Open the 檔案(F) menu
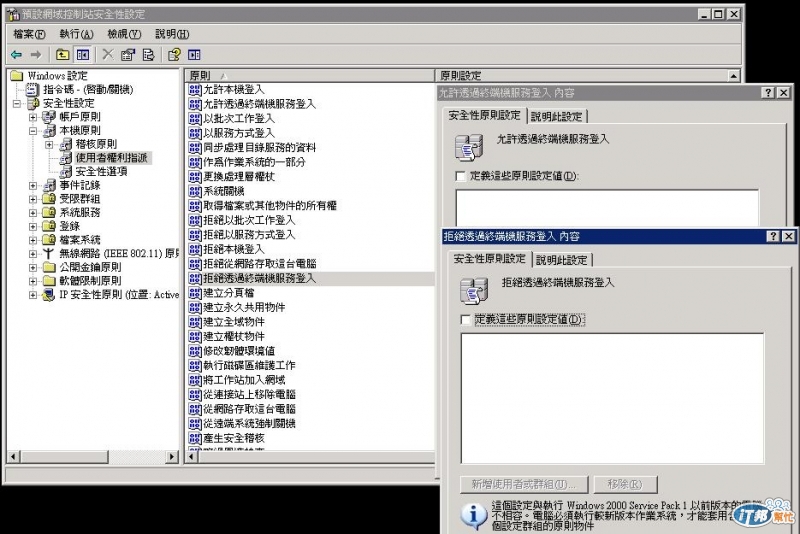The height and width of the screenshot is (534, 800). [x=29, y=34]
